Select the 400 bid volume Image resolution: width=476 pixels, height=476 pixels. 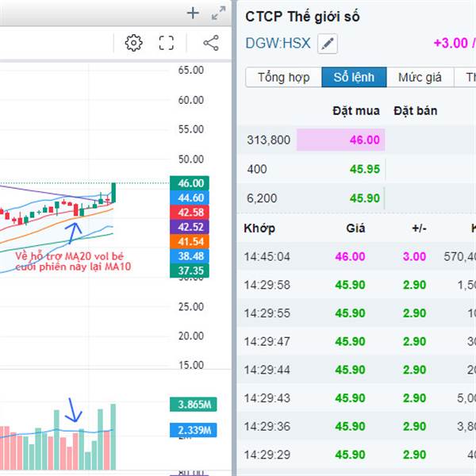coord(257,169)
